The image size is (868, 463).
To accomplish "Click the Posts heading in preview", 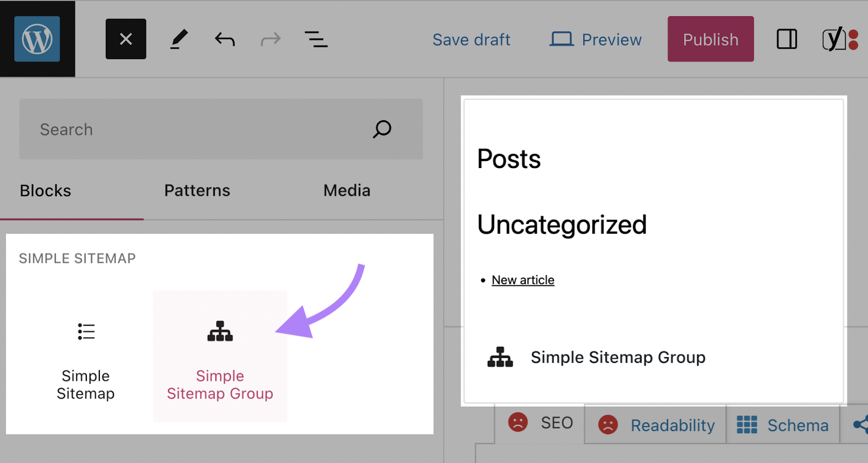I will click(x=509, y=159).
